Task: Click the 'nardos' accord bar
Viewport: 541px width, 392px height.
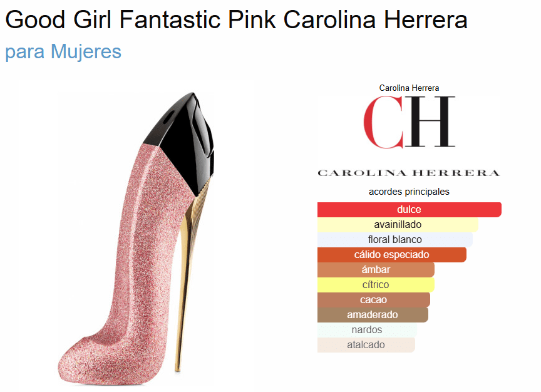Action: pos(367,329)
